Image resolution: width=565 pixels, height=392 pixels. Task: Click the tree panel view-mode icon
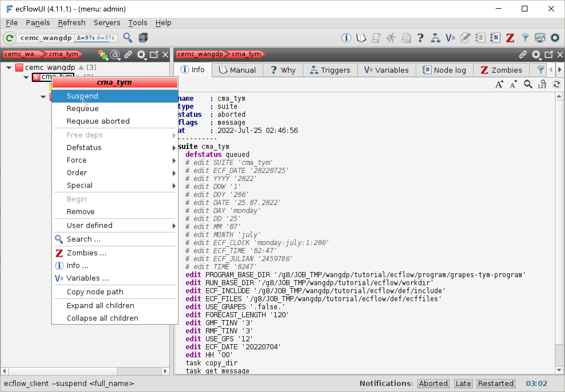pyautogui.click(x=103, y=55)
